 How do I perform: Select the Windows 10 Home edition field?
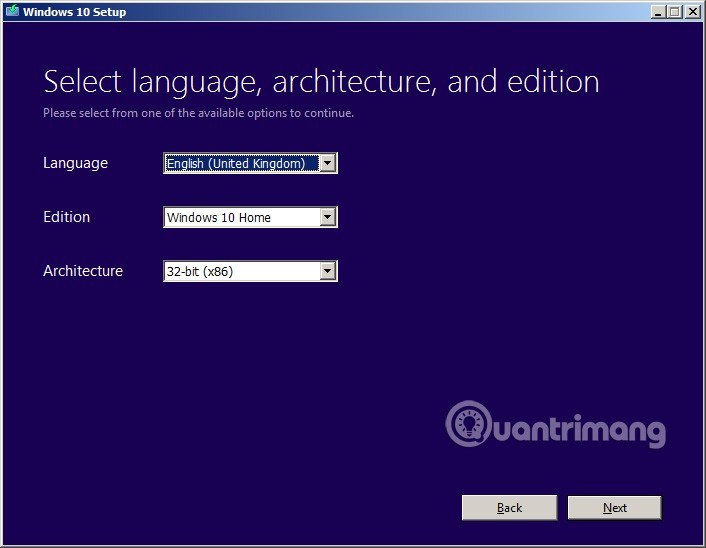(x=250, y=217)
